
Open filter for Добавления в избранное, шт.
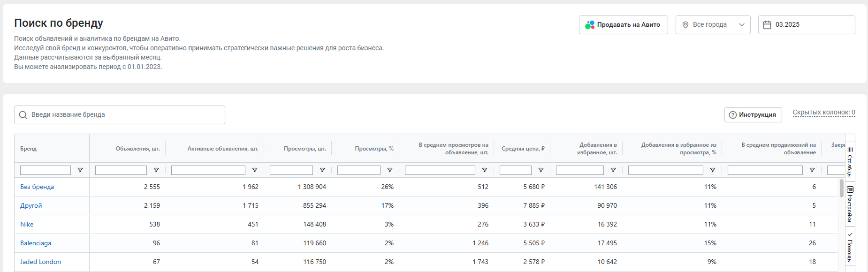point(613,170)
